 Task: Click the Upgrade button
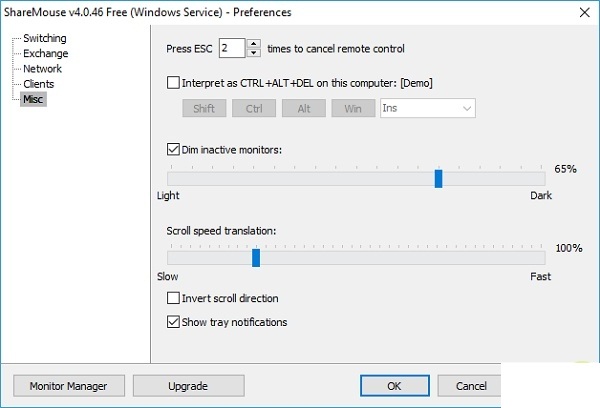(188, 386)
